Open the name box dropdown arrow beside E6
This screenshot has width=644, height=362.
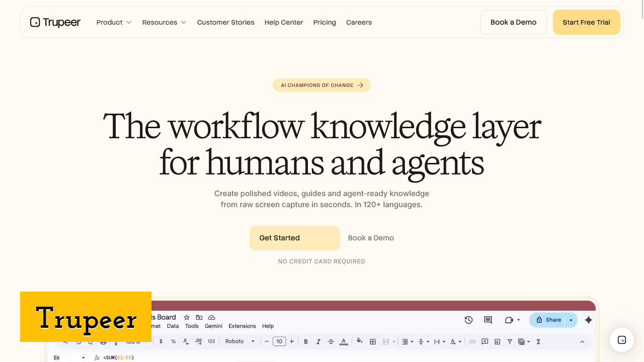[84, 357]
